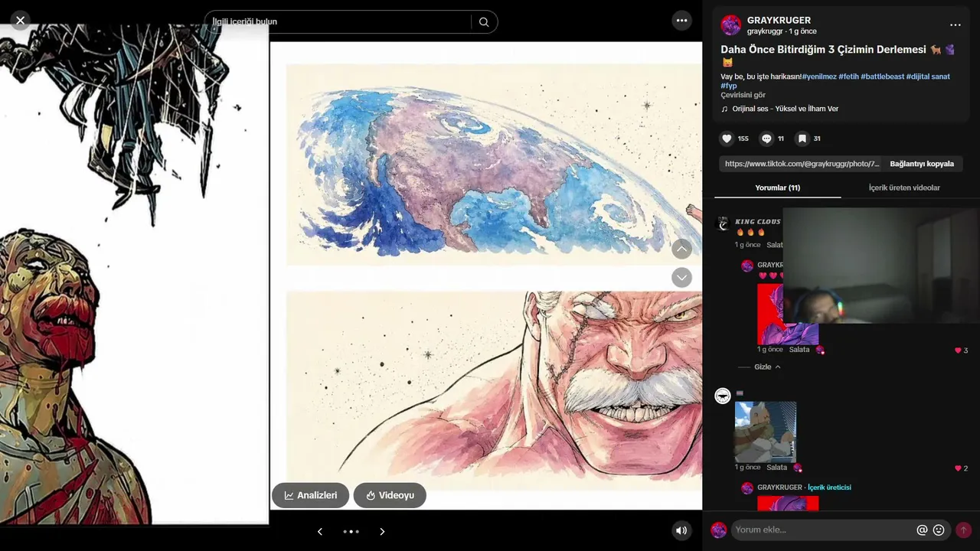Image resolution: width=980 pixels, height=551 pixels.
Task: Insert a mention with the @ icon
Action: click(x=922, y=530)
